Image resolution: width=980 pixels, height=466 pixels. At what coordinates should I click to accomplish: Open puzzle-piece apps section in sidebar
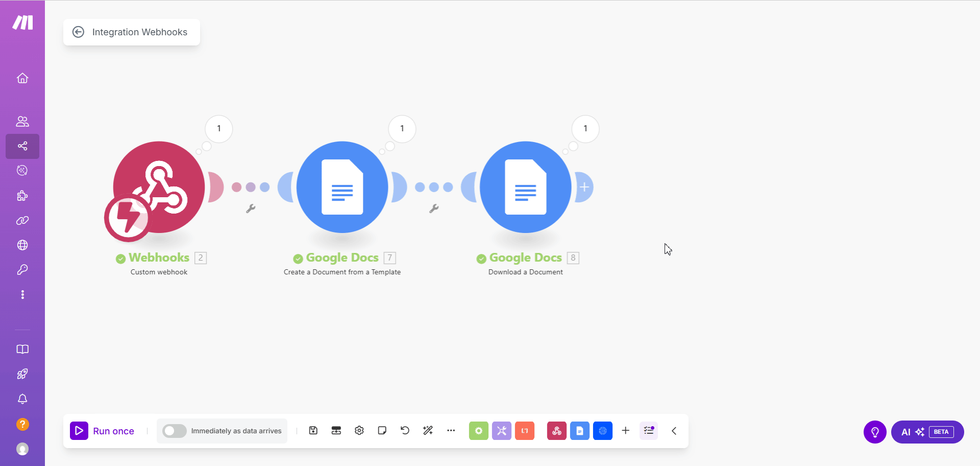(x=22, y=196)
